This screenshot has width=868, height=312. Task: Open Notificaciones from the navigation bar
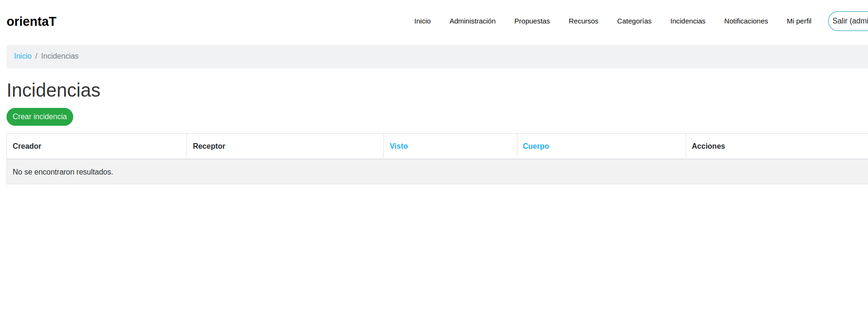pos(746,21)
